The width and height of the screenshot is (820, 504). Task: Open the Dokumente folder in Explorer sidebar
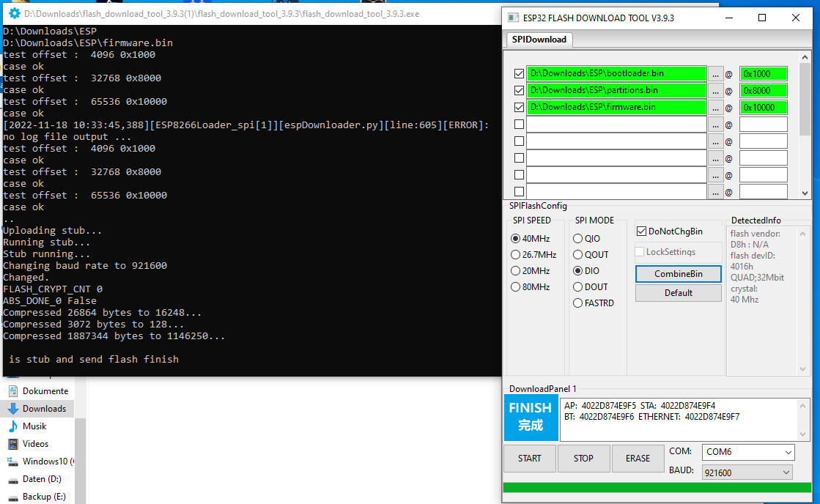tap(45, 391)
